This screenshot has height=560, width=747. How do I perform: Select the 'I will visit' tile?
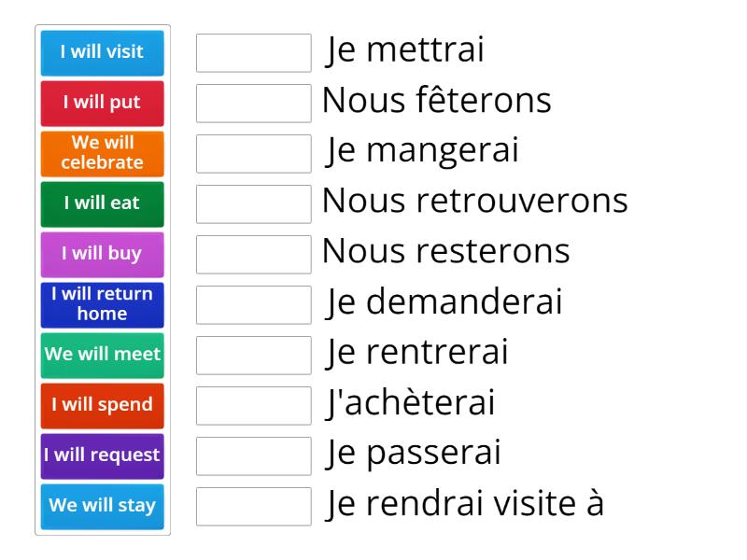102,53
